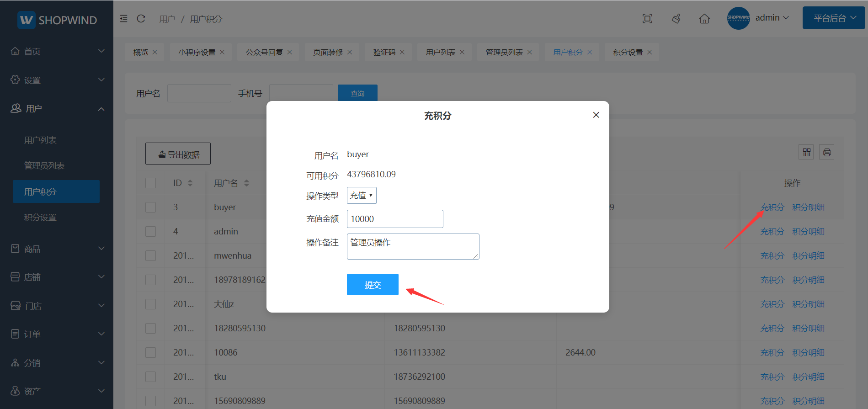Close the 小程序设置 tab

click(222, 52)
